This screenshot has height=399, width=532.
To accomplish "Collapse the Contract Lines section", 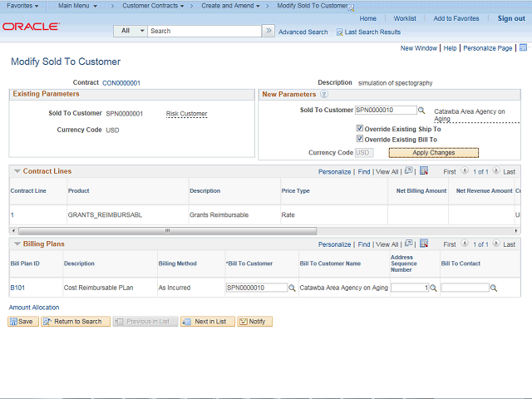I will tap(17, 171).
